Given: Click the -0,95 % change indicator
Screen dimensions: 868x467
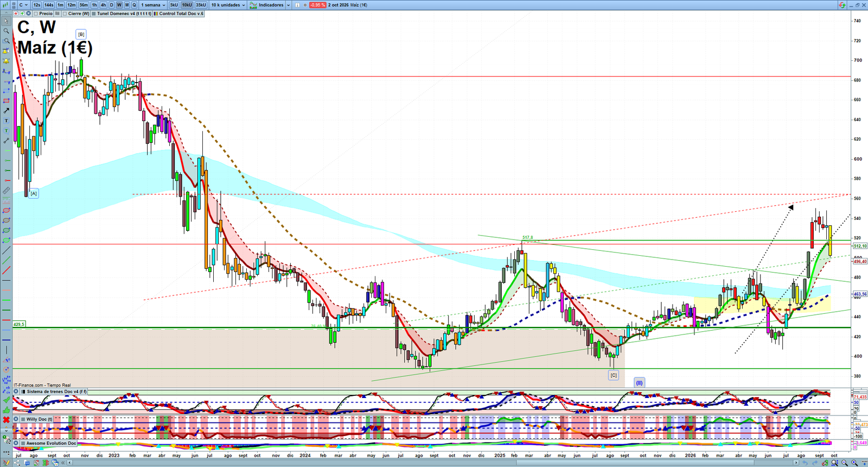Looking at the screenshot, I should click(x=317, y=5).
